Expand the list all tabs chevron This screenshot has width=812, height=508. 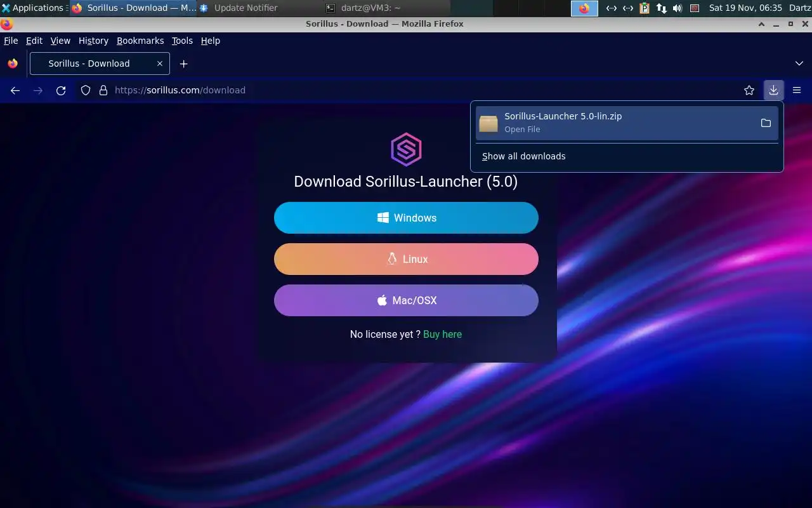[799, 63]
